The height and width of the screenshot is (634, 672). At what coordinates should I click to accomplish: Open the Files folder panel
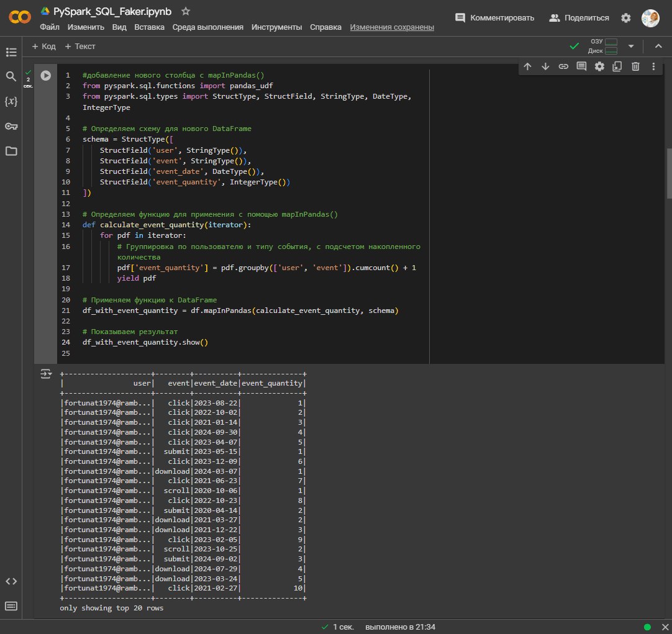(x=11, y=151)
